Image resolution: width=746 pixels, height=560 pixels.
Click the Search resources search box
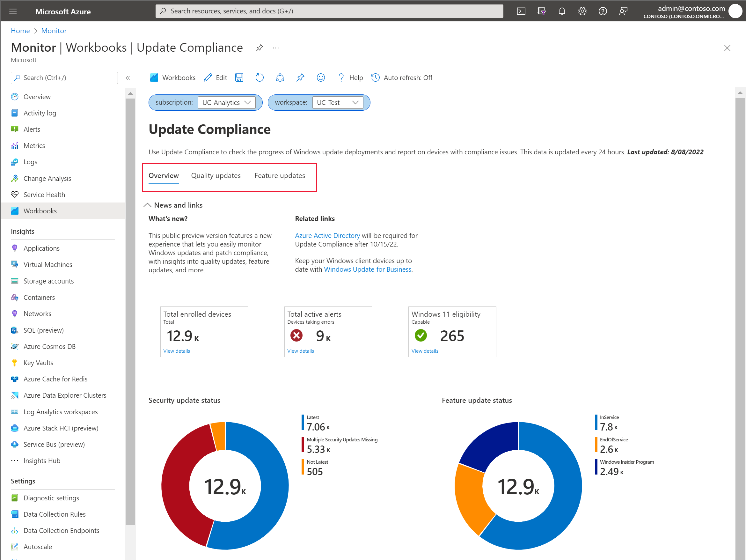329,11
